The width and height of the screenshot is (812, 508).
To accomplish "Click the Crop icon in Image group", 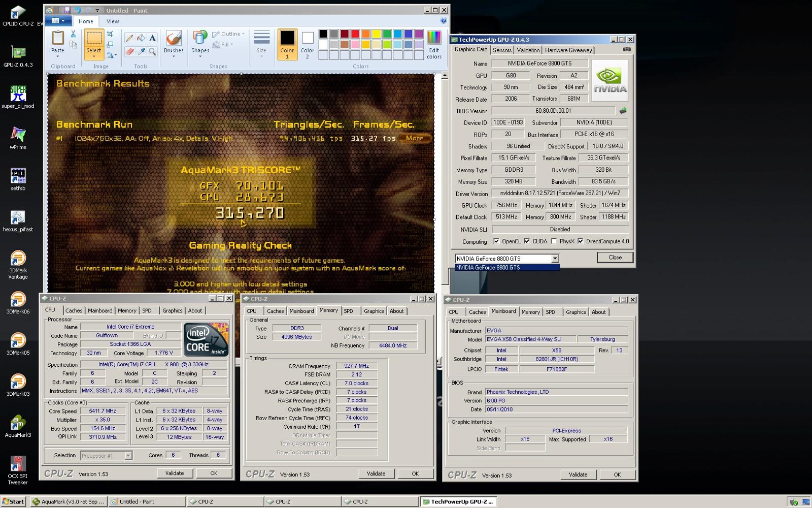I will point(110,34).
